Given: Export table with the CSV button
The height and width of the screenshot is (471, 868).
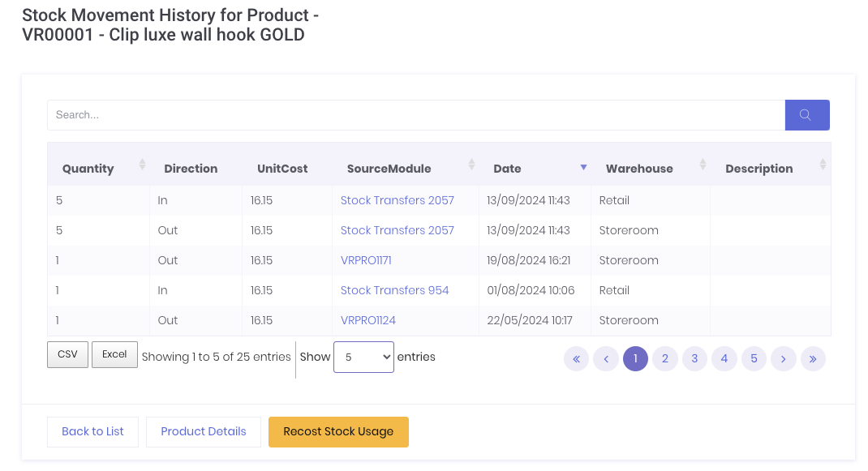Looking at the screenshot, I should [x=67, y=354].
